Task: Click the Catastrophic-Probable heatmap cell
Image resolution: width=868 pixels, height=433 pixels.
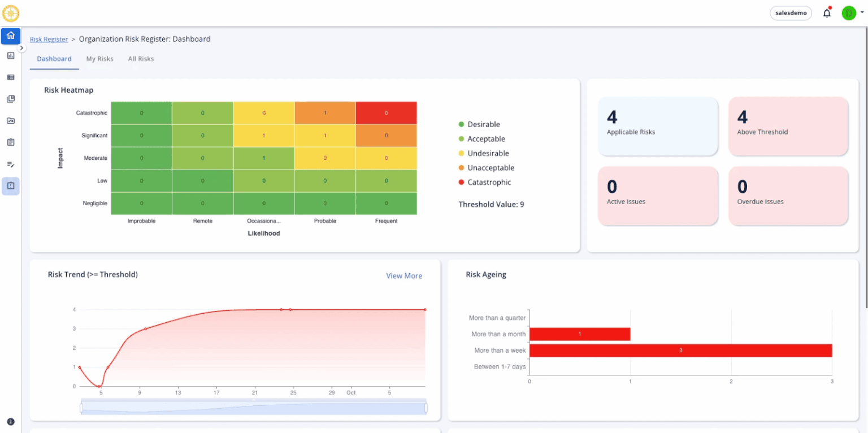Action: tap(325, 113)
